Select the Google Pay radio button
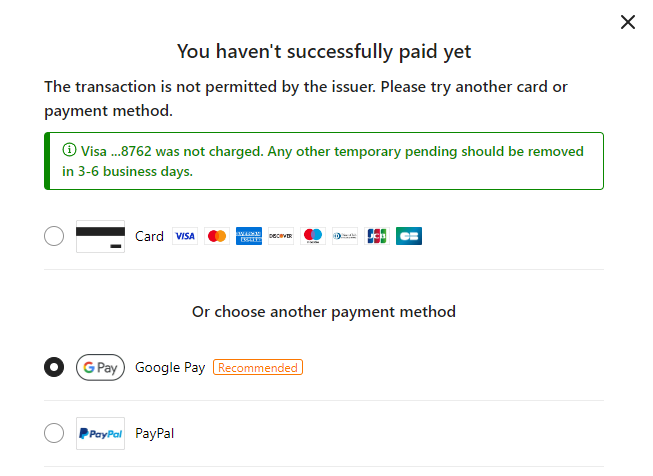Screen dimensions: 653x476 [54, 367]
